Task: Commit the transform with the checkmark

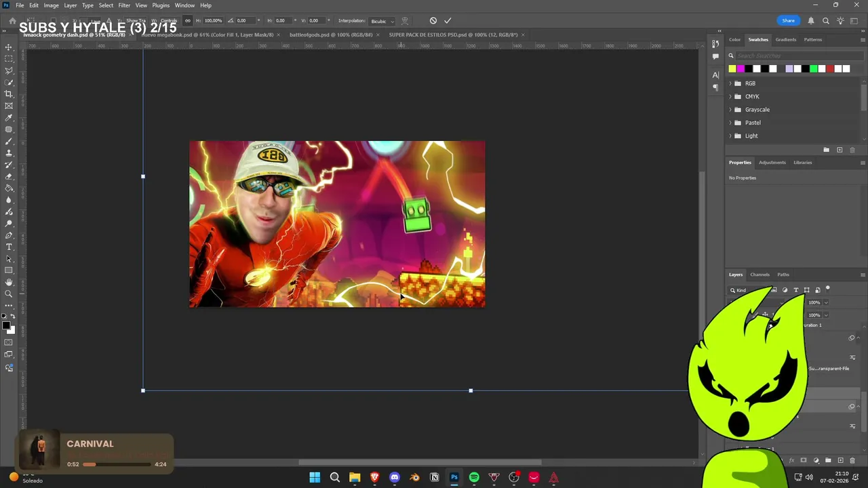Action: (448, 20)
